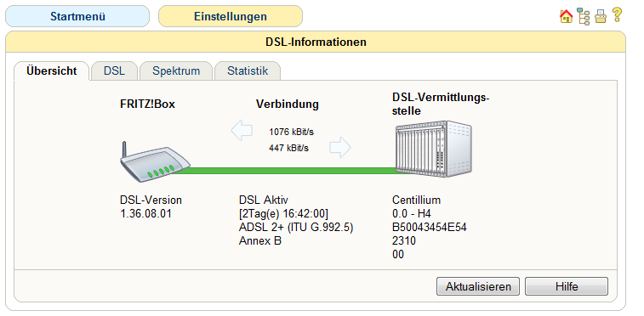
Task: Click the Aktualisieren button
Action: [x=478, y=286]
